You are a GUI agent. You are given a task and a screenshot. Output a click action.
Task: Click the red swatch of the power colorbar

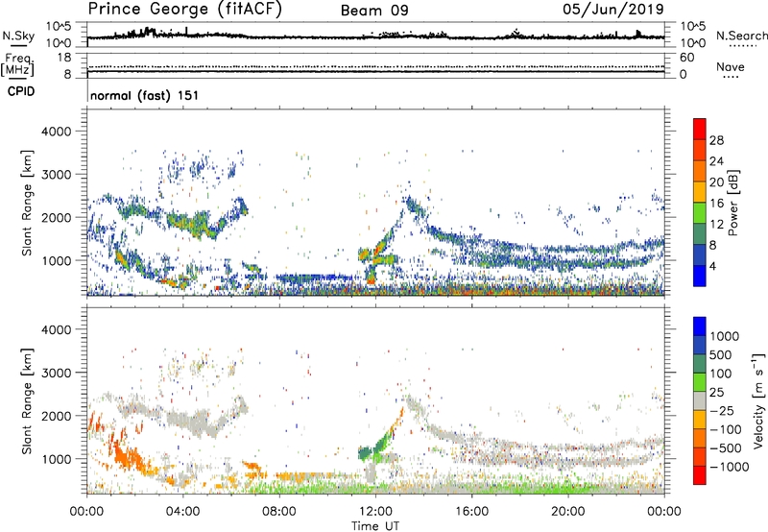699,129
